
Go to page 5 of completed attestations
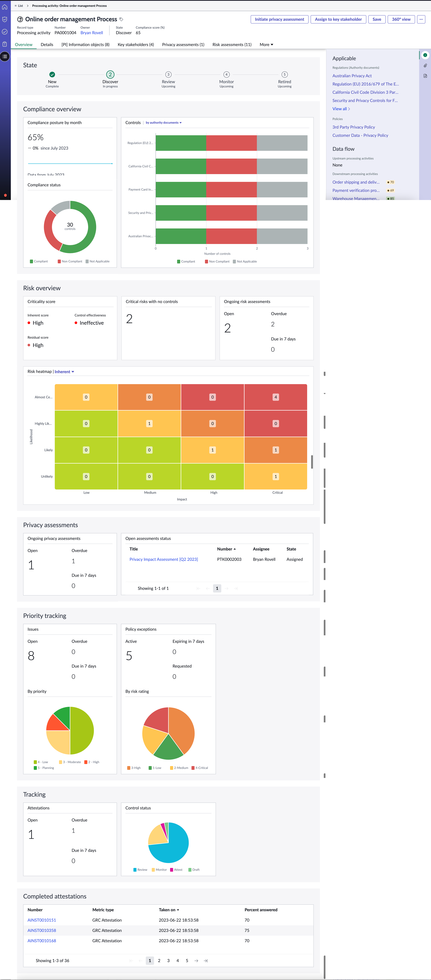(x=187, y=961)
